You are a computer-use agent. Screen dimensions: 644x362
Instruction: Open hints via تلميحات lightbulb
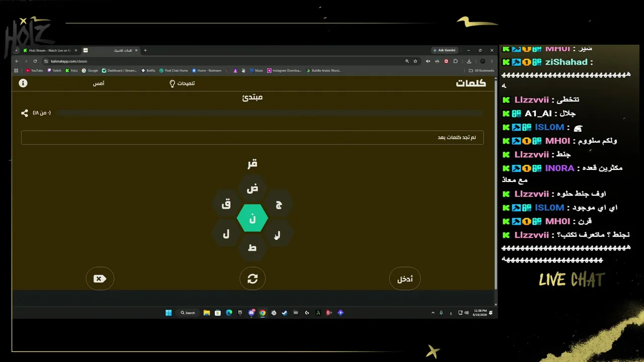(x=182, y=83)
